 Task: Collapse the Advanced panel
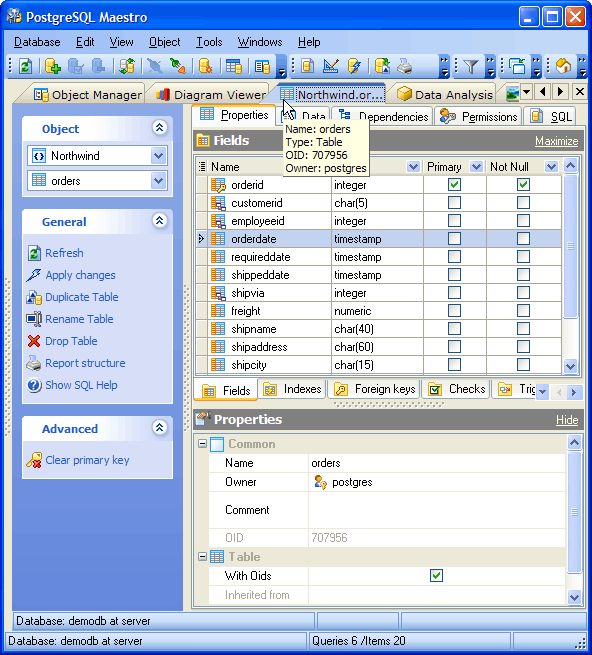pyautogui.click(x=160, y=428)
